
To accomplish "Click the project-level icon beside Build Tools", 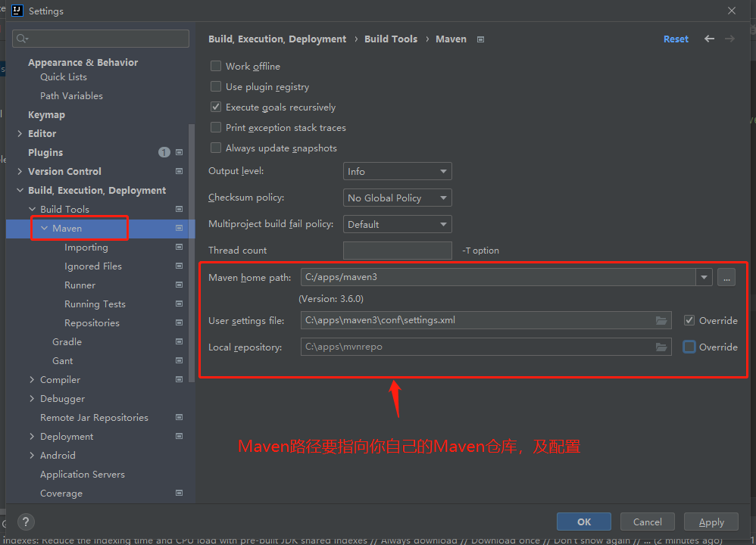I will 179,209.
